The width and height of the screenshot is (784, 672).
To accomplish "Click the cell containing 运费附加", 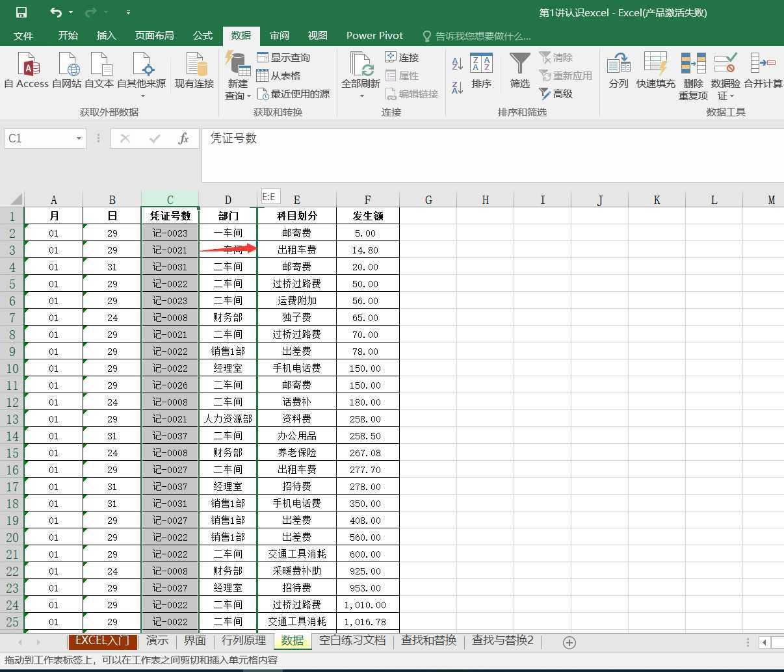I will pyautogui.click(x=297, y=301).
